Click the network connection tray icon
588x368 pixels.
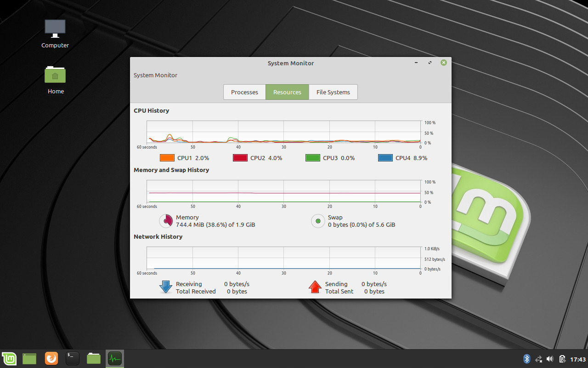point(538,359)
